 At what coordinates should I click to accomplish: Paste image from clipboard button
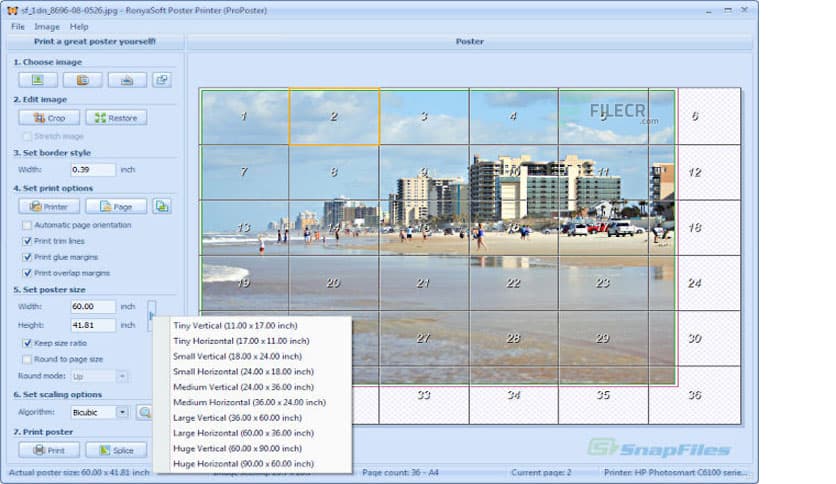tap(83, 80)
